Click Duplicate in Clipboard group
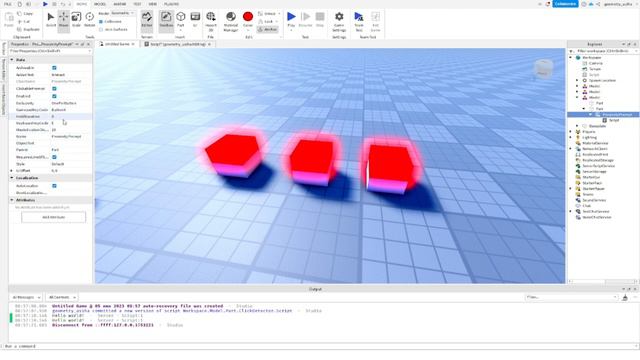The height and width of the screenshot is (360, 640). [x=29, y=29]
